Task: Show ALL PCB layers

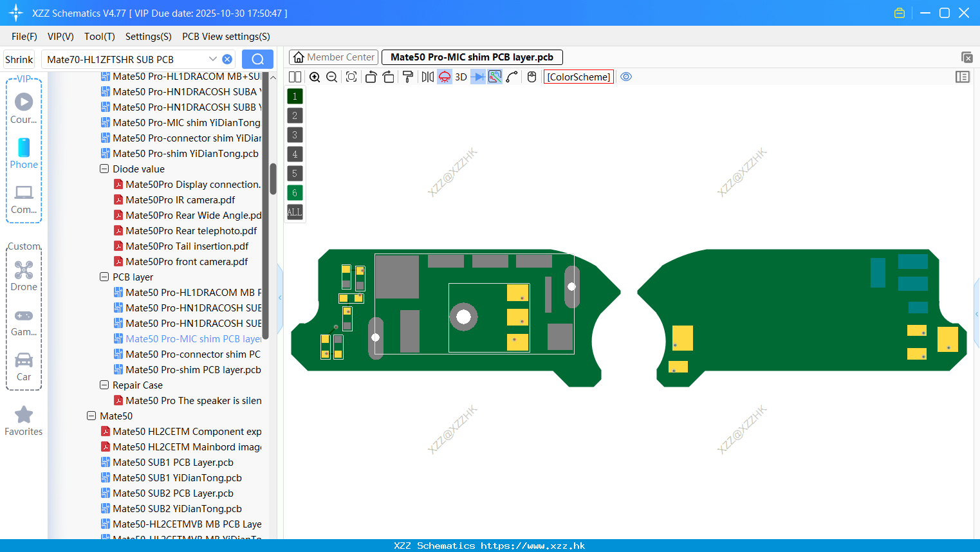Action: pyautogui.click(x=295, y=212)
